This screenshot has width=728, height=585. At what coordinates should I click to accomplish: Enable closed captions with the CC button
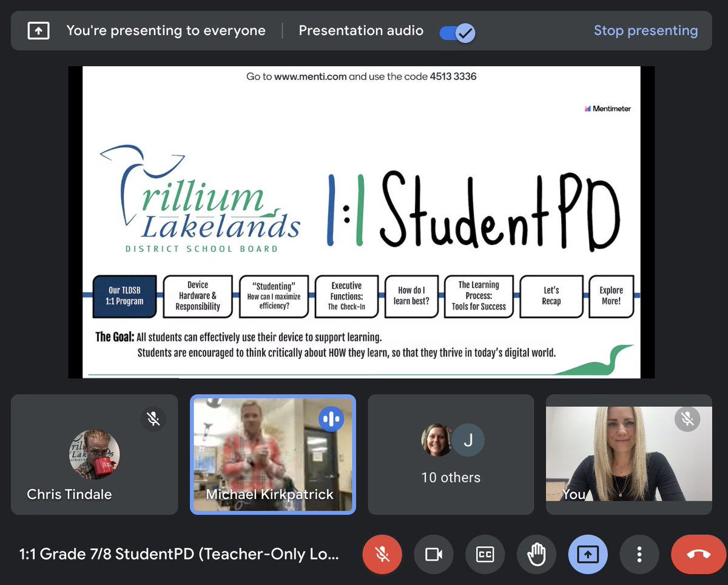485,554
